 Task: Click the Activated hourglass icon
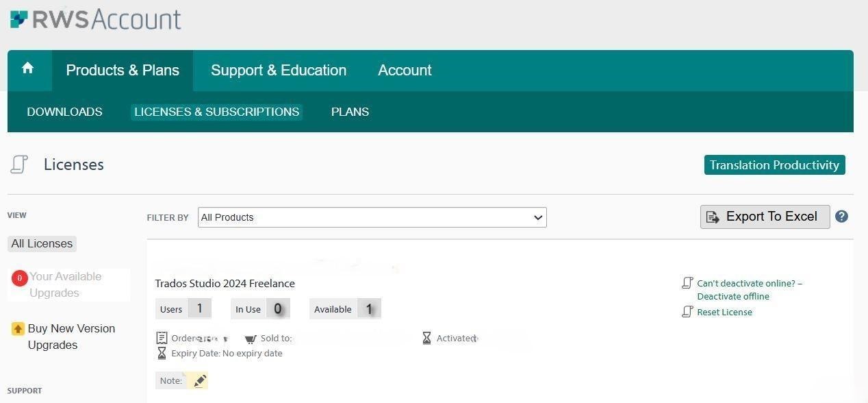click(426, 338)
